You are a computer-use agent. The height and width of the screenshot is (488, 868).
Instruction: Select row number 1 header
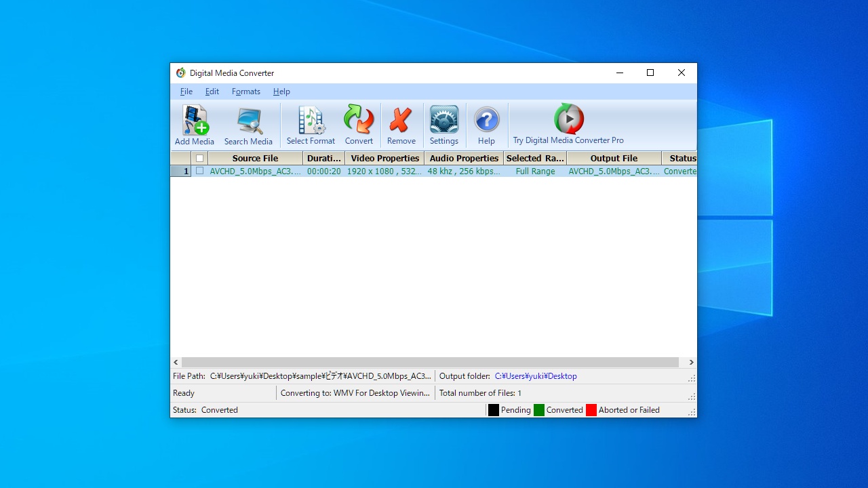[180, 171]
